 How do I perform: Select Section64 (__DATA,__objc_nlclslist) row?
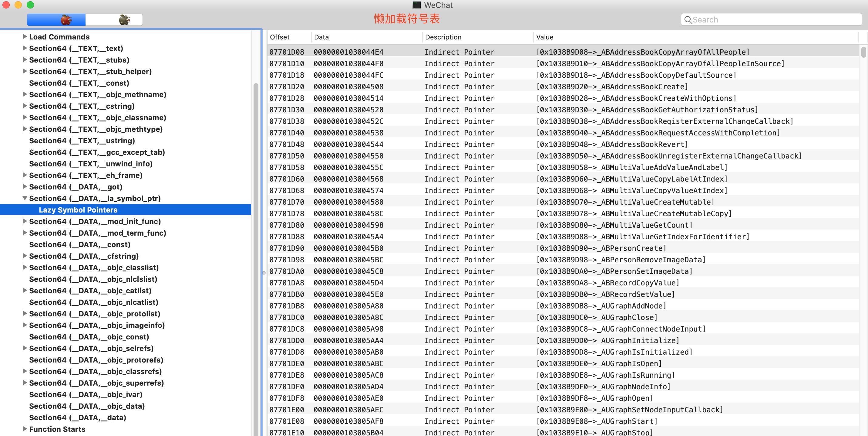(125, 279)
